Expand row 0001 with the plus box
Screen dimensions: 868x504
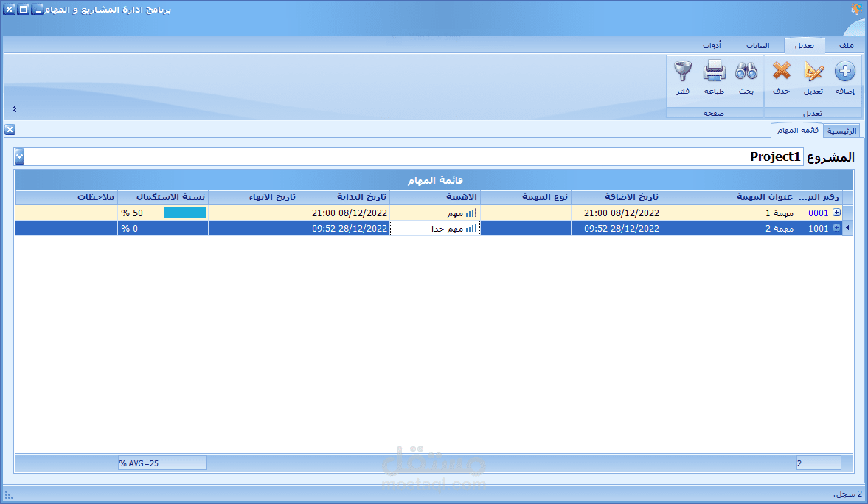point(836,213)
